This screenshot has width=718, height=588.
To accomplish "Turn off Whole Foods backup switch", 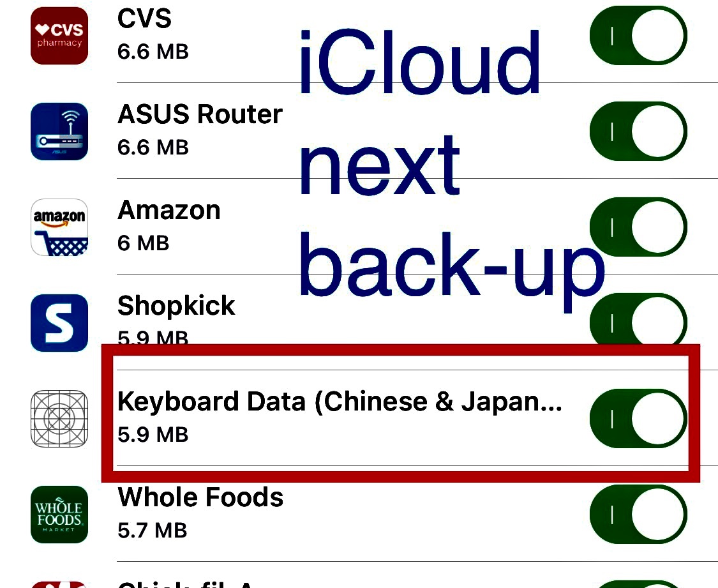I will [638, 515].
